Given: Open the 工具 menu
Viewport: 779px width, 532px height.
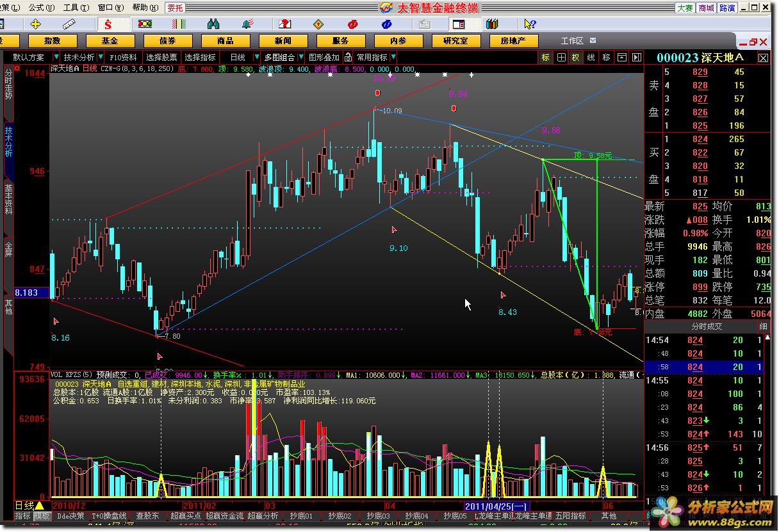Looking at the screenshot, I should point(76,8).
